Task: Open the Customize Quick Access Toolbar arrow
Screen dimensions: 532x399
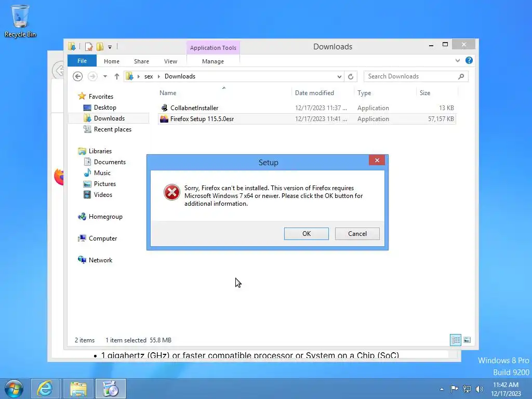Action: coord(110,47)
